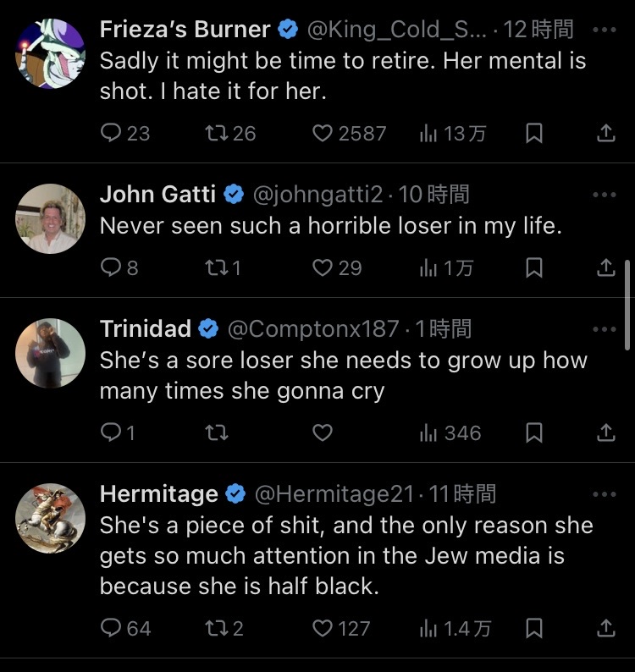The height and width of the screenshot is (672, 635).
Task: Open more options for John Gatti's tweet
Action: click(605, 195)
